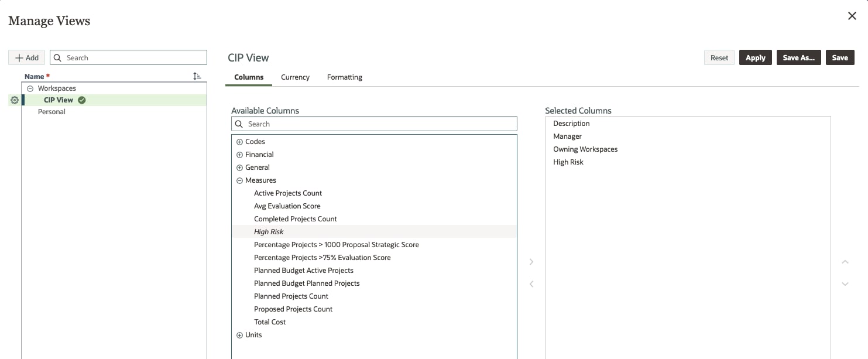Click the gear icon beside CIP View

coord(15,100)
